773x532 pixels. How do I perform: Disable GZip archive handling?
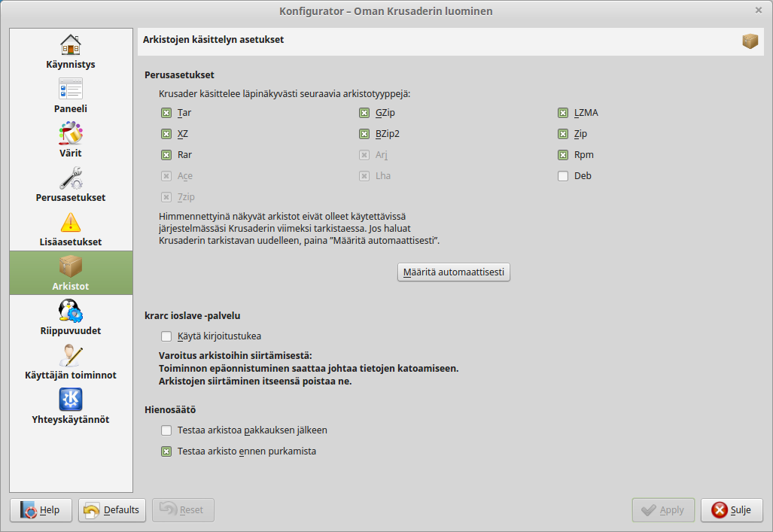pyautogui.click(x=364, y=113)
